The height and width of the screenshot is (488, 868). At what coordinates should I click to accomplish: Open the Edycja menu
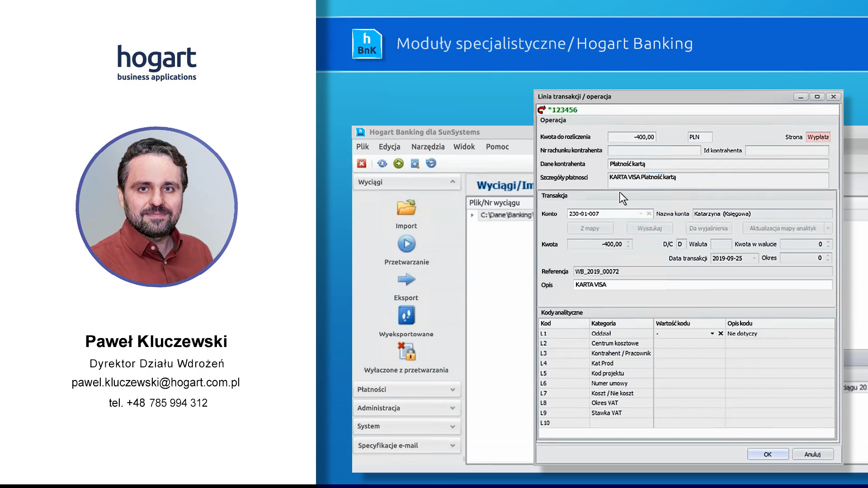(389, 147)
